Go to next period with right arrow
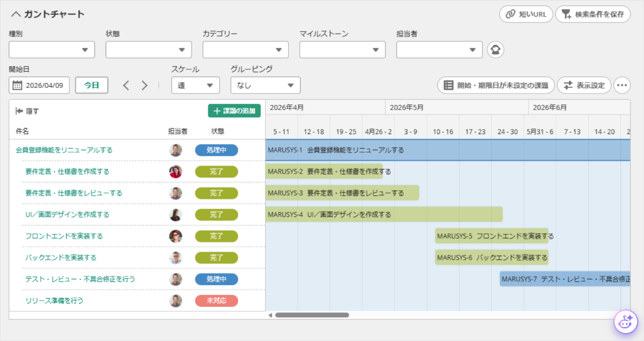 (144, 85)
